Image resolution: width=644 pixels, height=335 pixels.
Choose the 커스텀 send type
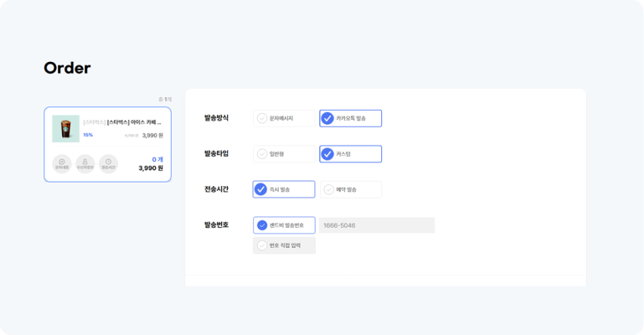350,154
